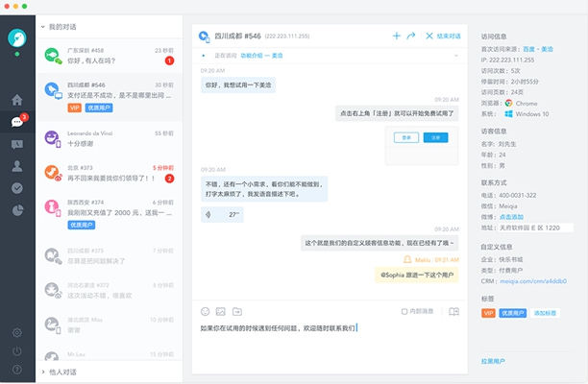Click the image upload icon

[221, 311]
